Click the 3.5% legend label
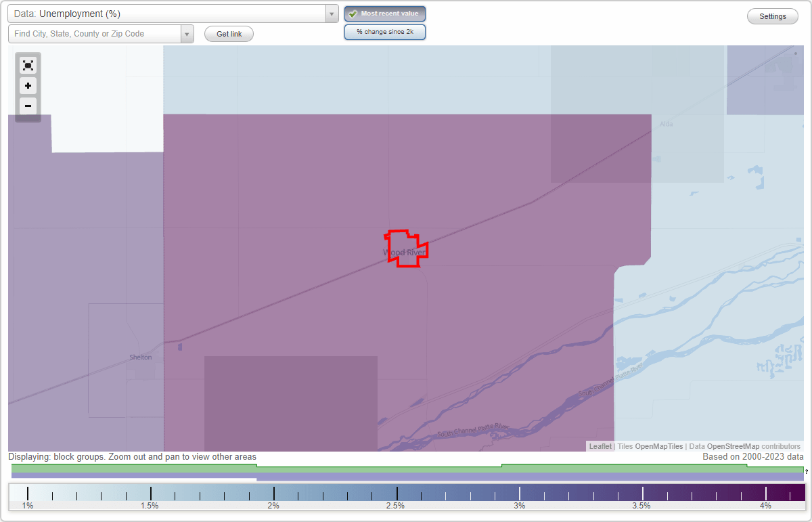812x522 pixels. 641,506
